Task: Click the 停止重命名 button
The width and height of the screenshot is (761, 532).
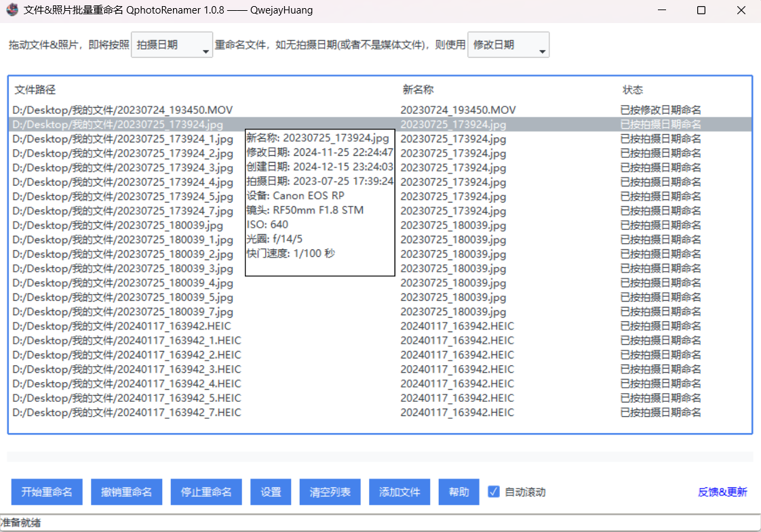Action: pyautogui.click(x=206, y=492)
